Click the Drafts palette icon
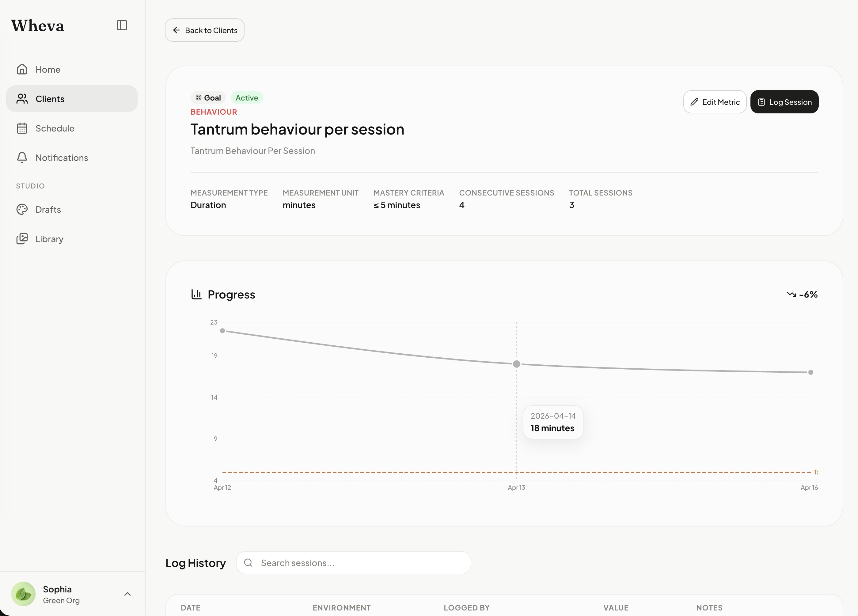The image size is (858, 616). click(22, 210)
